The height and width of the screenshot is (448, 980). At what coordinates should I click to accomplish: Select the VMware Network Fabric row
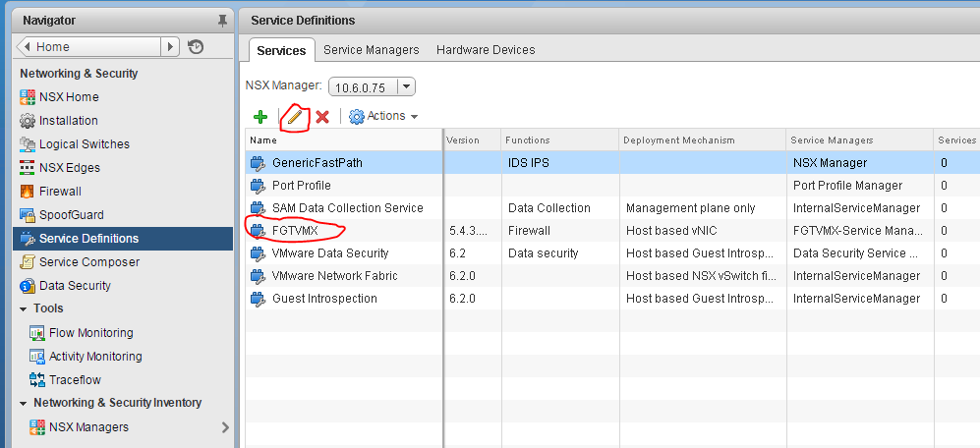coord(612,276)
